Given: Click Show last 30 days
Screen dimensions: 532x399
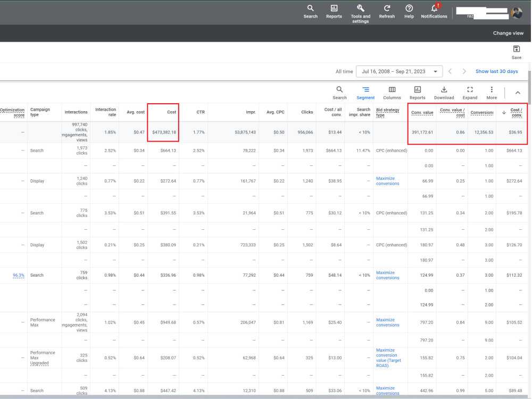Looking at the screenshot, I should click(x=496, y=71).
